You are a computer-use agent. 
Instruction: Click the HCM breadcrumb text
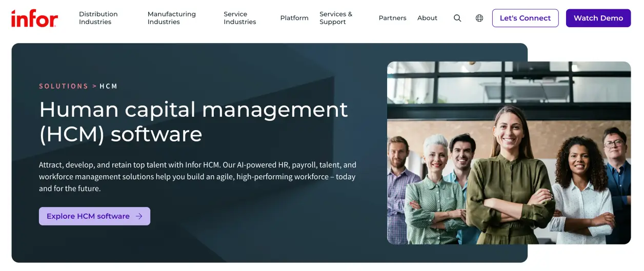point(109,86)
